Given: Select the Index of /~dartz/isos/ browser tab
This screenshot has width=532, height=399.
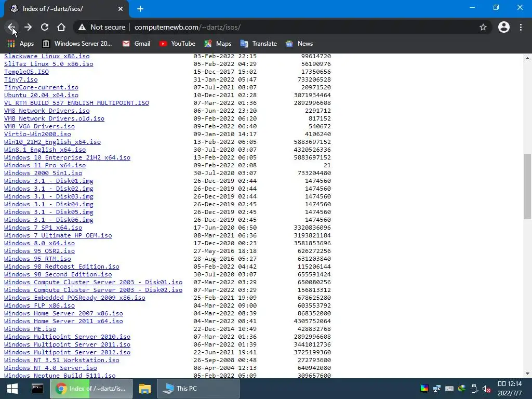Looking at the screenshot, I should click(66, 9).
